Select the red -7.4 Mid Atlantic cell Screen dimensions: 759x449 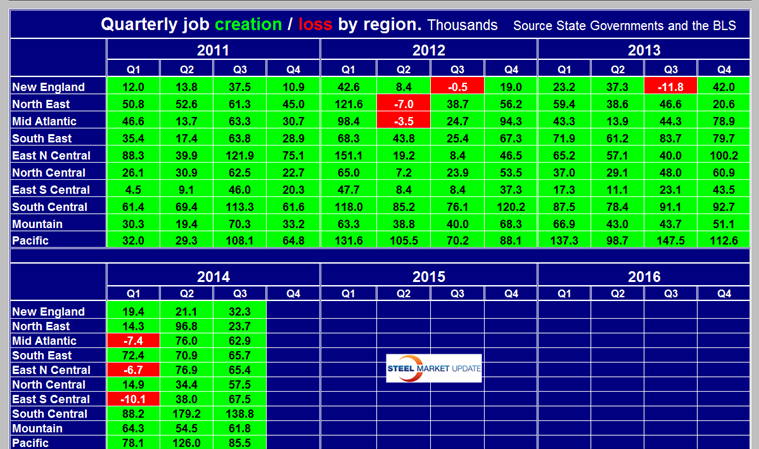tap(132, 340)
